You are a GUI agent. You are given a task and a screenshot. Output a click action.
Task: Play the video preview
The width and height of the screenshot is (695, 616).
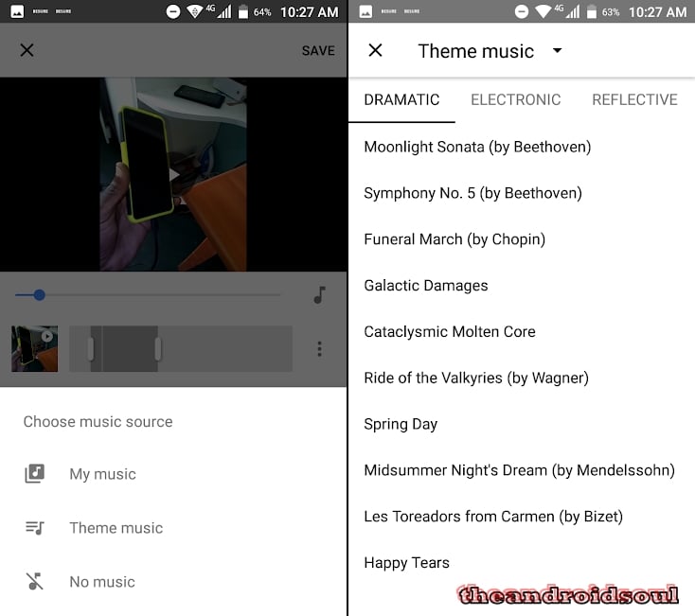pyautogui.click(x=174, y=174)
